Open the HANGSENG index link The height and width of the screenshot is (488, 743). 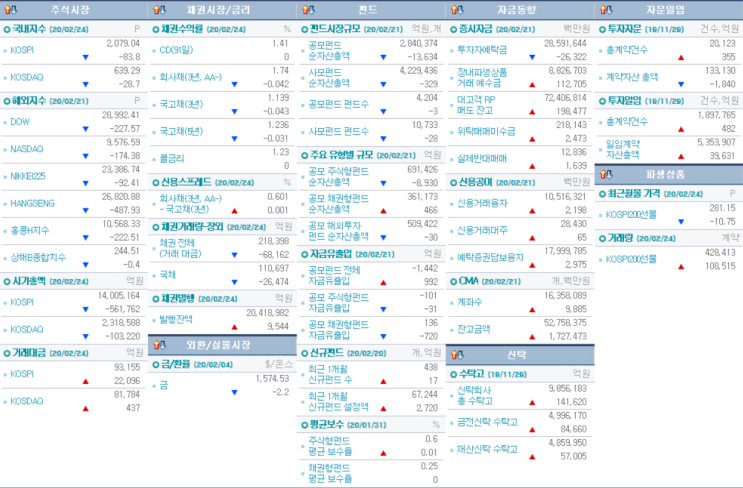point(32,204)
